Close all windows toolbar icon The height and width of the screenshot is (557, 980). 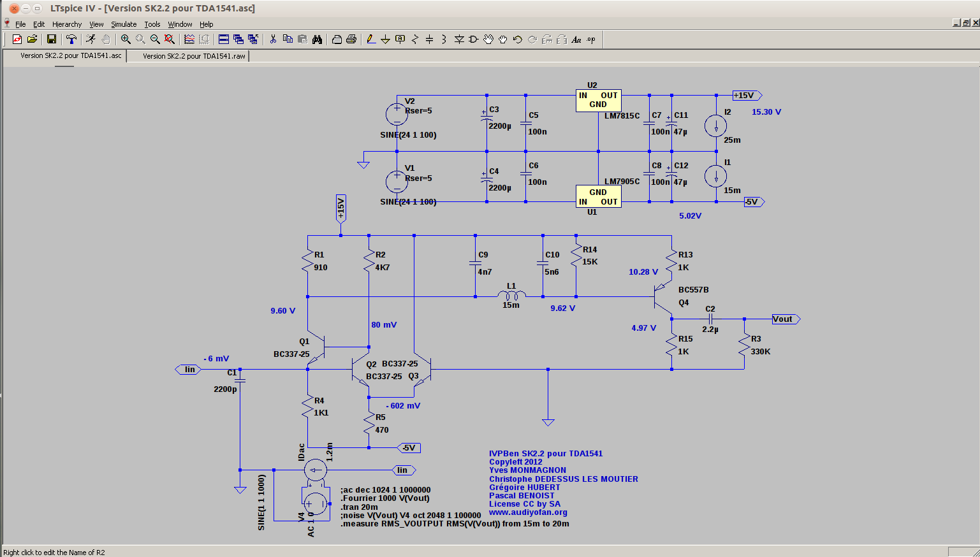click(253, 39)
